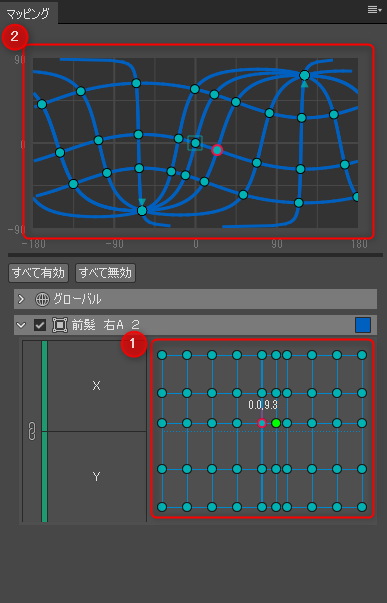
Task: Select the bright green key point in the grid
Action: pos(276,423)
